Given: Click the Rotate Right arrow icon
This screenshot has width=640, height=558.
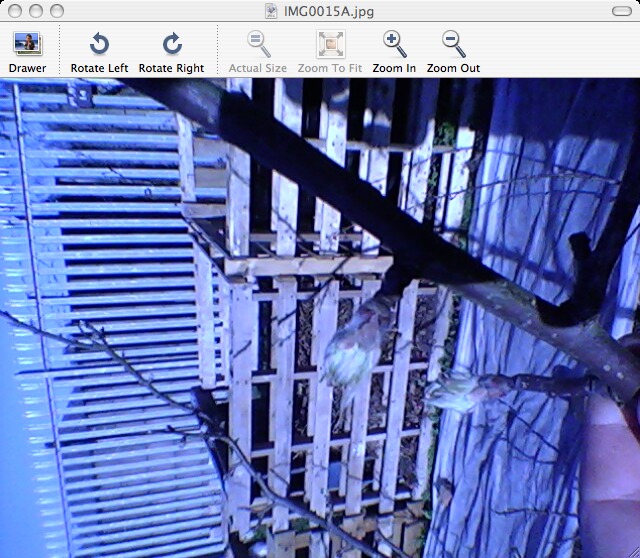Looking at the screenshot, I should (x=171, y=44).
